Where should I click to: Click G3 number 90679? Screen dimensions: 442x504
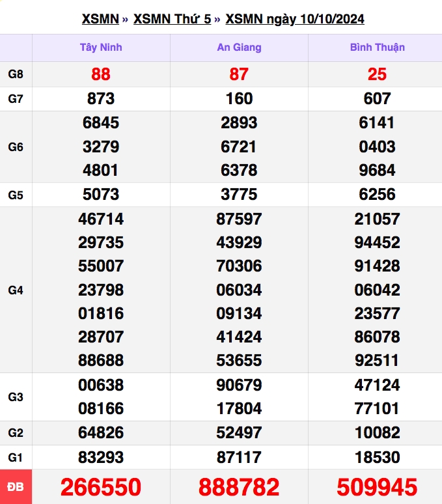(239, 385)
